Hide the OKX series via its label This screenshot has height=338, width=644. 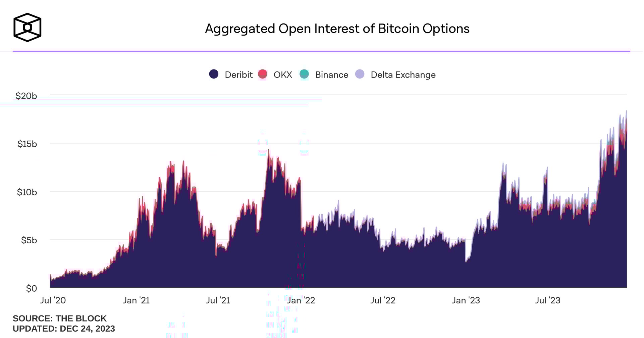pos(283,75)
